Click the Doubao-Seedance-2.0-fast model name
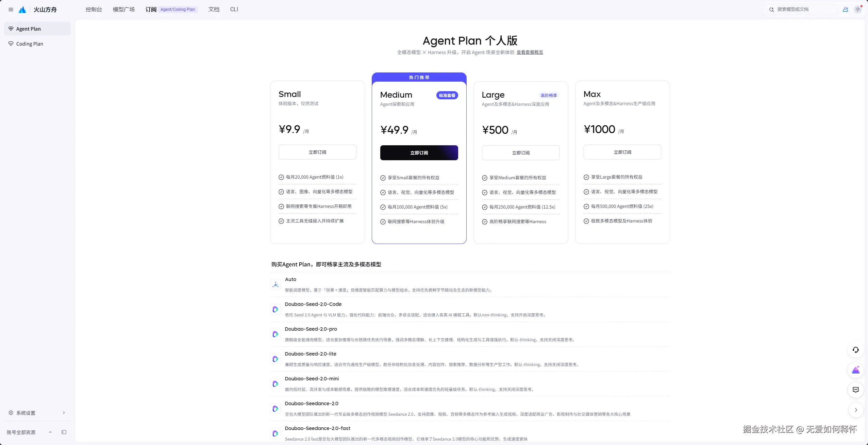The height and width of the screenshot is (445, 868). click(x=318, y=428)
